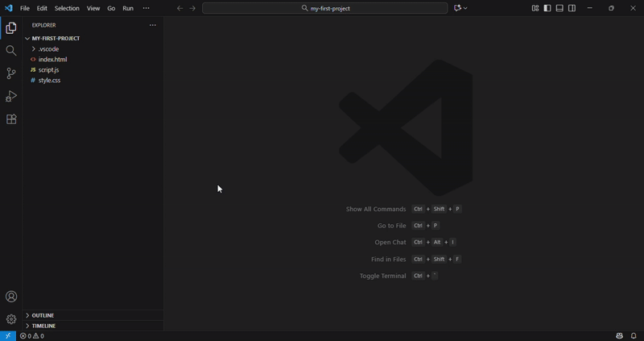The width and height of the screenshot is (644, 341).
Task: Open the Edit menu
Action: tap(42, 8)
